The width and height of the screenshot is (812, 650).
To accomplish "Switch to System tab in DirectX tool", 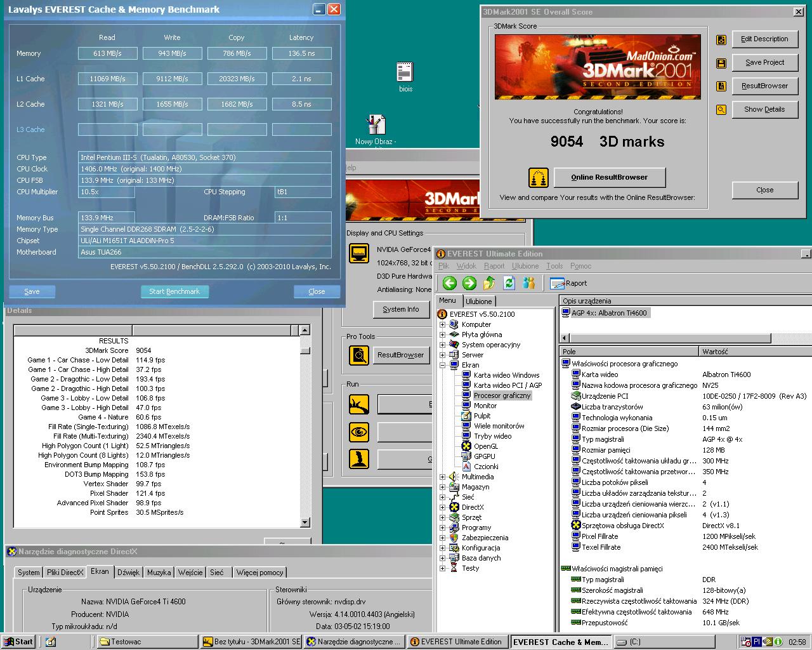I will (29, 573).
